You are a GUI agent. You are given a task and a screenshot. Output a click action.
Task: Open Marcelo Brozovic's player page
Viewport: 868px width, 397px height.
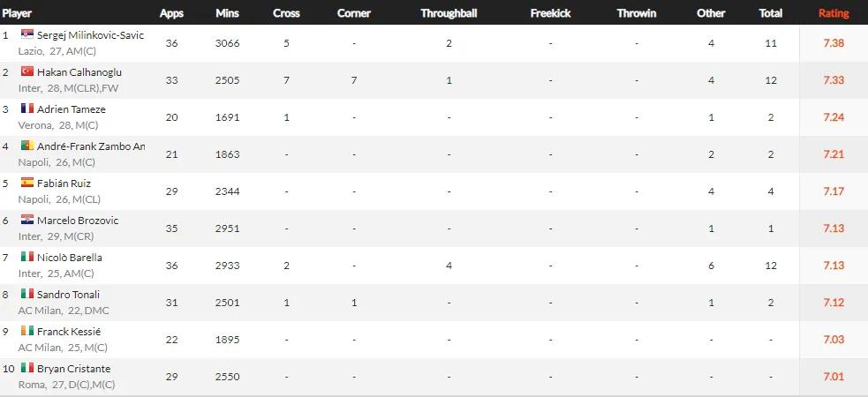point(78,220)
